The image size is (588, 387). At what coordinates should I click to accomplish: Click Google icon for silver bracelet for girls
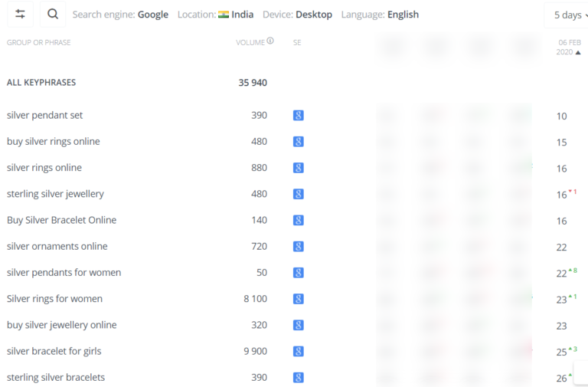click(x=299, y=351)
